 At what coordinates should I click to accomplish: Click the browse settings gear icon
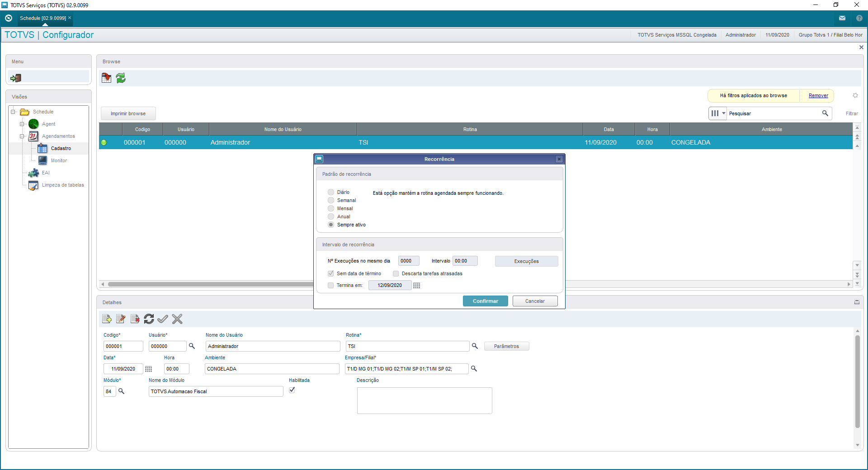[x=855, y=95]
